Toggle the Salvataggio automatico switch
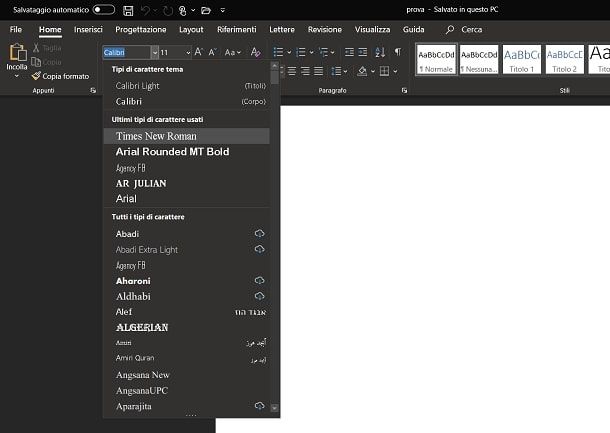610x433 pixels. coord(104,10)
